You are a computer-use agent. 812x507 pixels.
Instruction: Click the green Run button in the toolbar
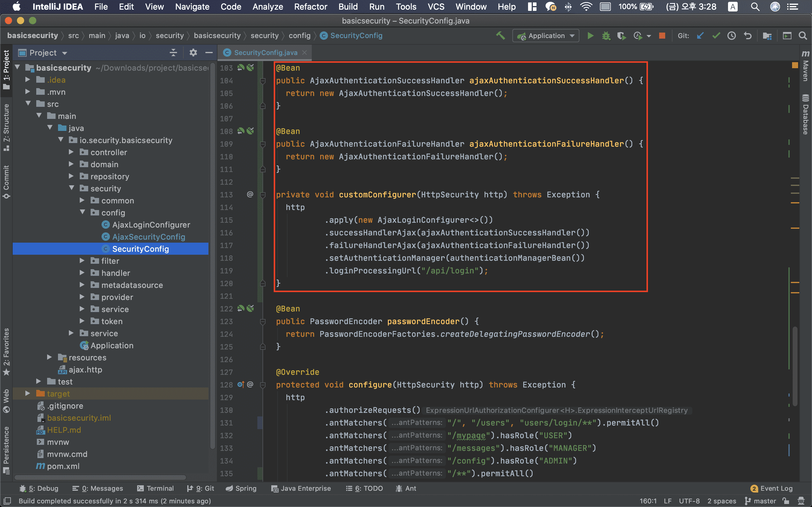[590, 36]
